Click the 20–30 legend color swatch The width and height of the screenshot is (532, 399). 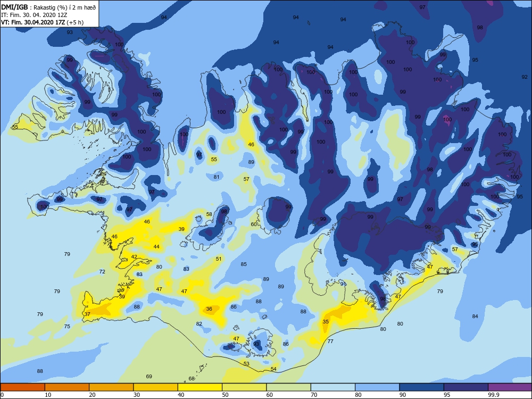coord(111,387)
